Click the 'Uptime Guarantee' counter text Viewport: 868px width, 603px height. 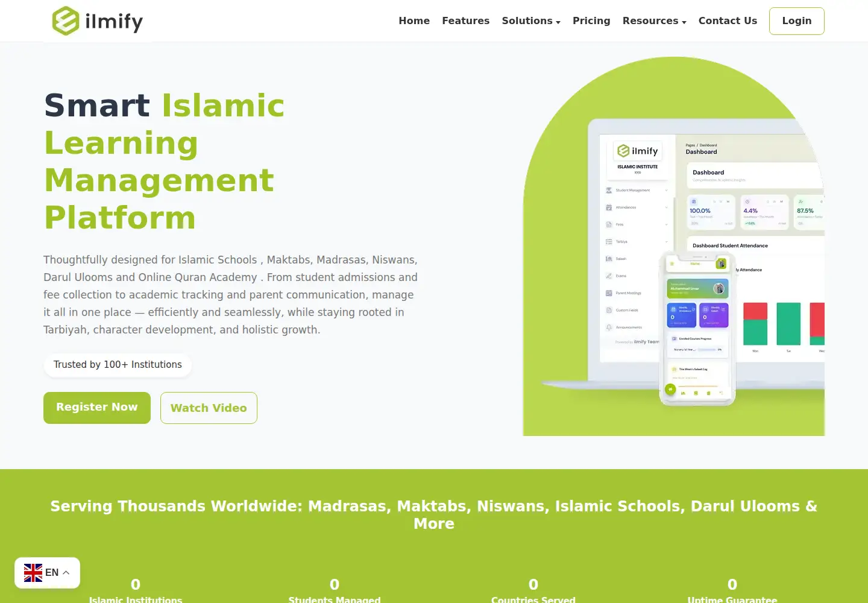[x=732, y=599]
